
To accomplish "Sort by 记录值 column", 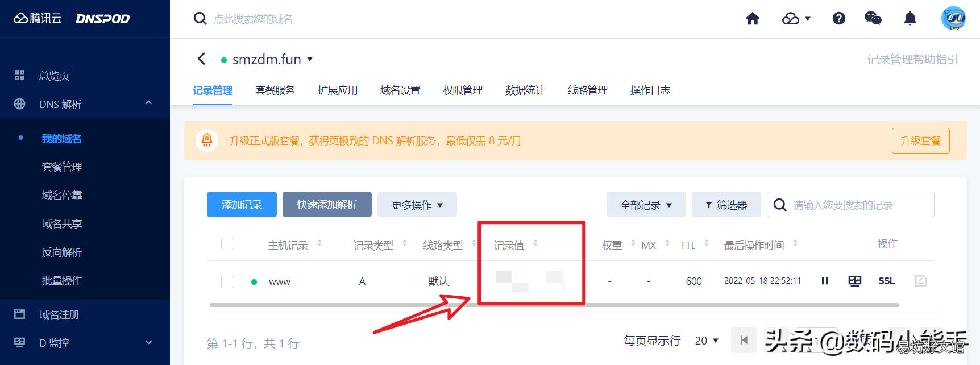I will (x=535, y=243).
